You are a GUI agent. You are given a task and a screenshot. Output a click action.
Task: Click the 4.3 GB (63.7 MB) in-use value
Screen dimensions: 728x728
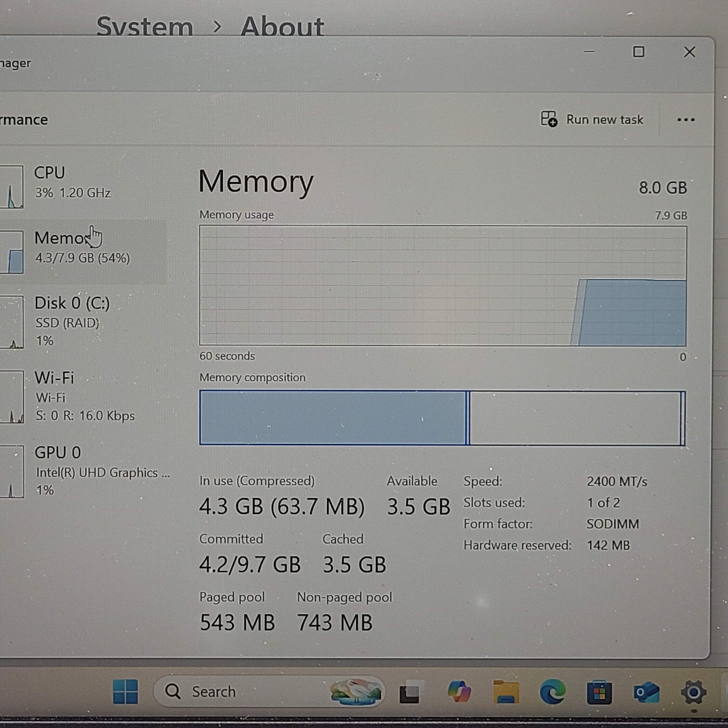click(x=282, y=506)
